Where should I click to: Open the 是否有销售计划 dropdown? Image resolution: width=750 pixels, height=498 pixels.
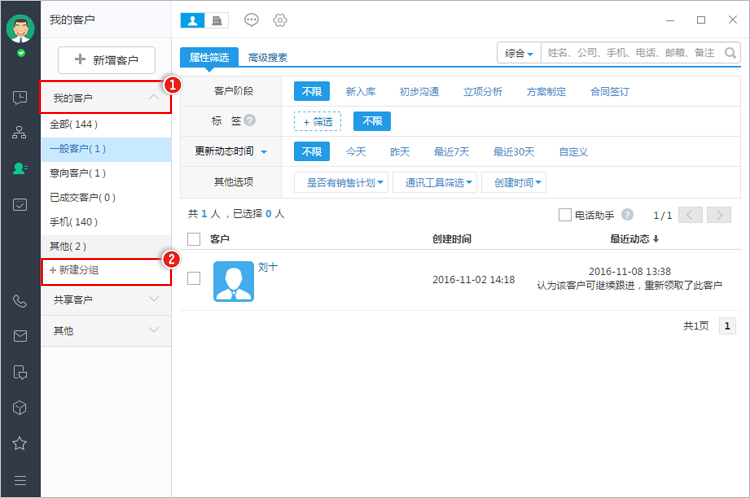[x=341, y=182]
